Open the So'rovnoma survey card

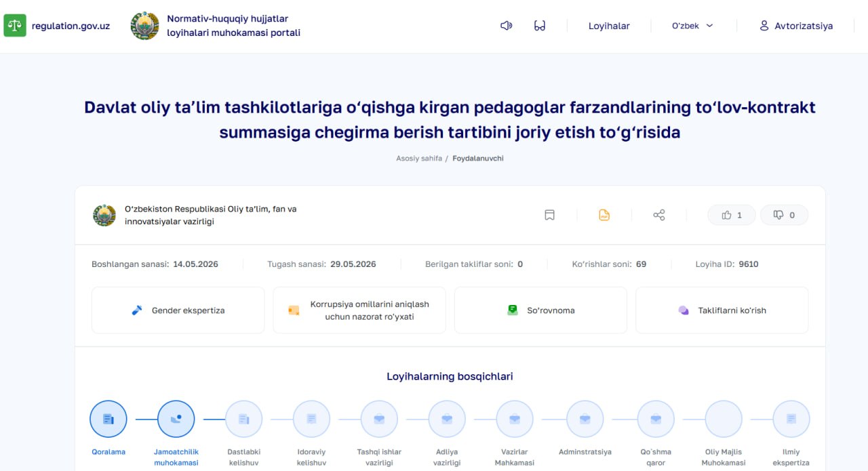540,310
